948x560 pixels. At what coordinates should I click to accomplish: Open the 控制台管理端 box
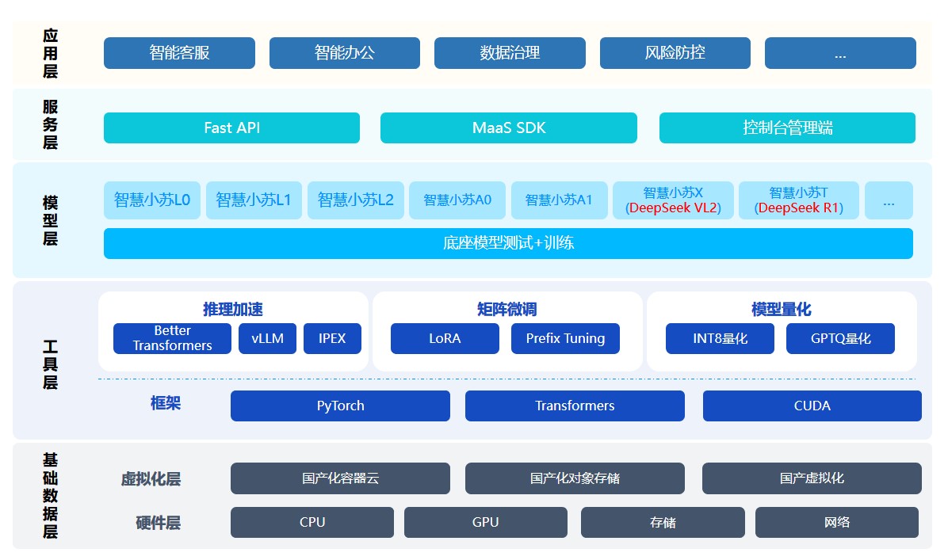click(x=787, y=128)
